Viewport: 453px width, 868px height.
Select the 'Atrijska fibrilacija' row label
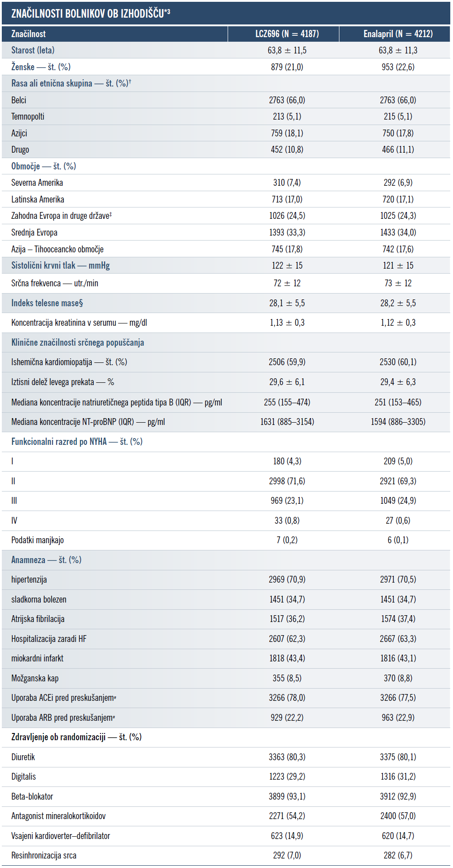[x=38, y=619]
